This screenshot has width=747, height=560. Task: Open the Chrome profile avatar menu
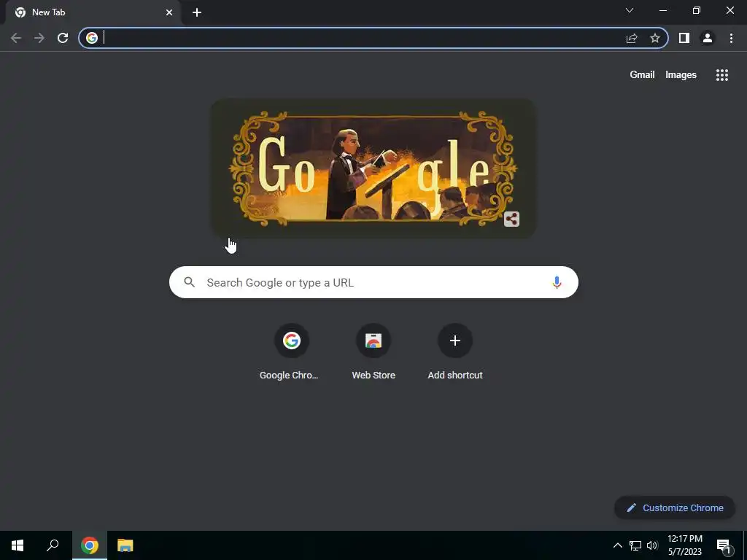tap(708, 38)
